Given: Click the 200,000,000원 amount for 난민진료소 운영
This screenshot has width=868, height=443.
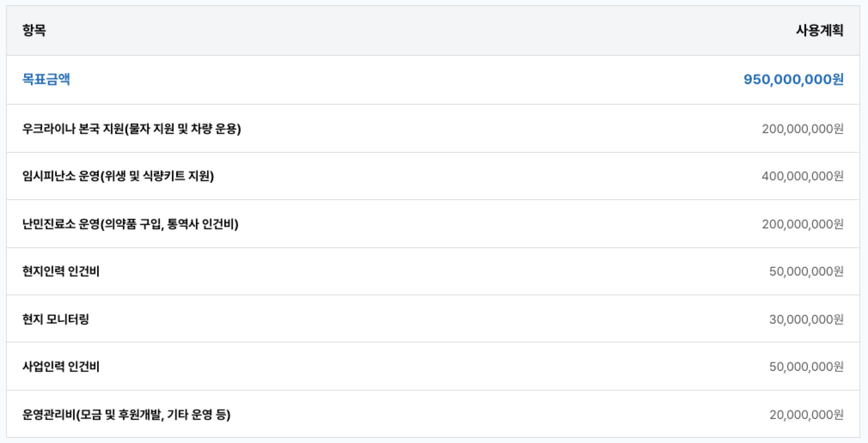Looking at the screenshot, I should 802,224.
